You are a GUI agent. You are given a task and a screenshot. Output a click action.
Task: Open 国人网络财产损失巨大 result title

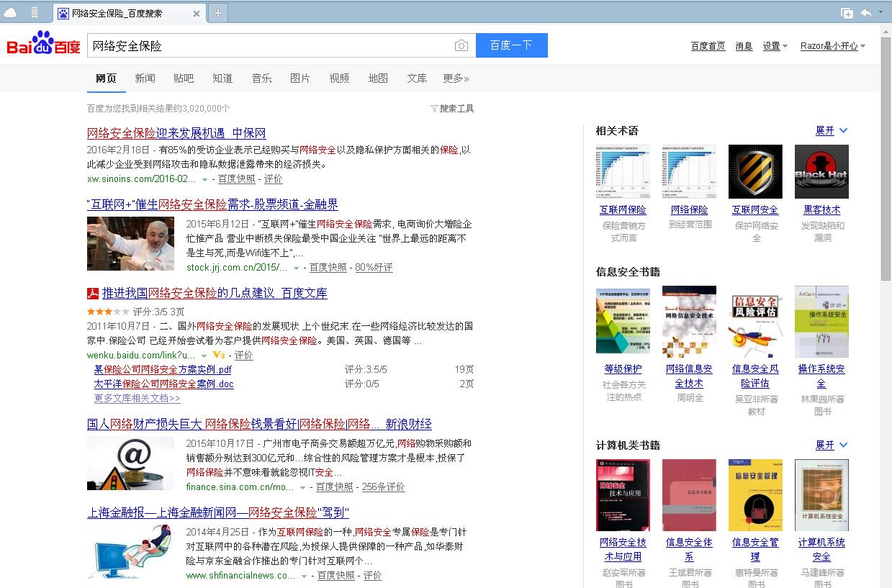(259, 424)
